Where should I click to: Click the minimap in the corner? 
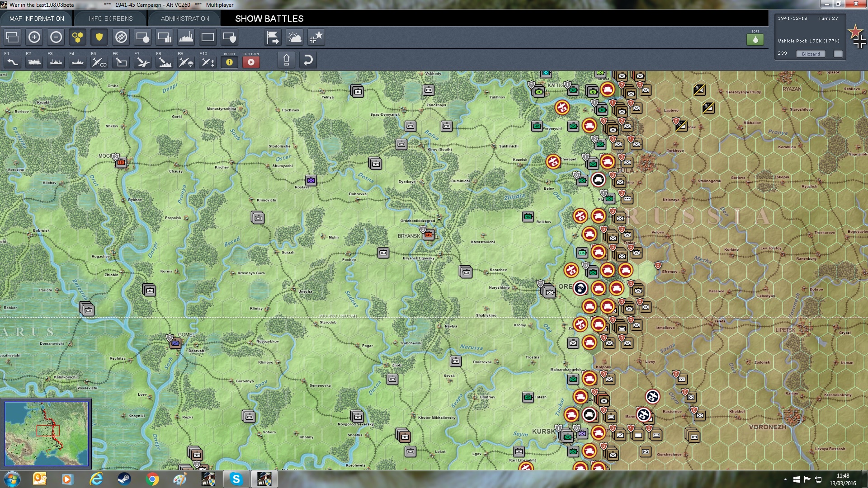tap(46, 434)
